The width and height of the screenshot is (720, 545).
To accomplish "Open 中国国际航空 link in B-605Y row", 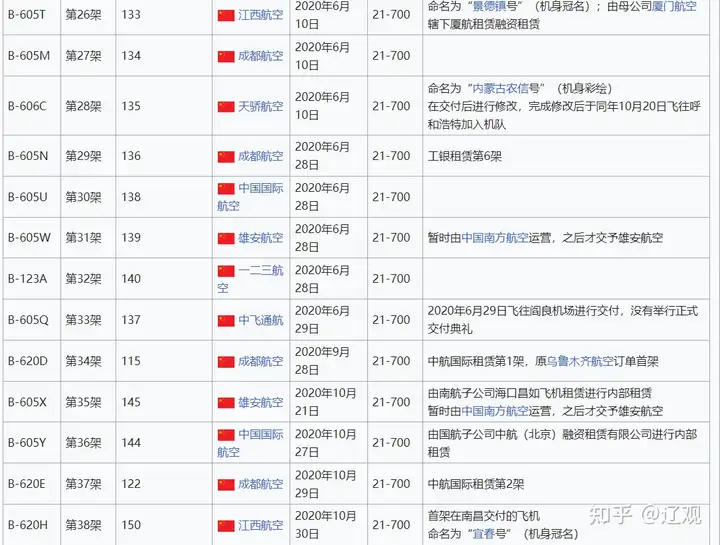I will [250, 443].
